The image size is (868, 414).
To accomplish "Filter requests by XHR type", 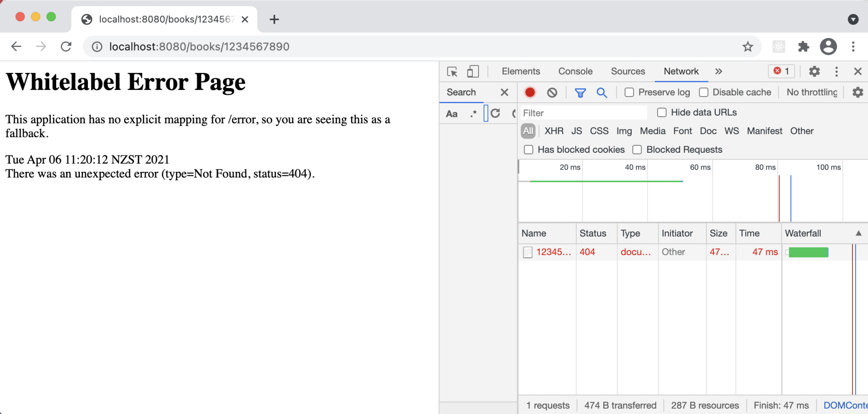I will pyautogui.click(x=554, y=131).
